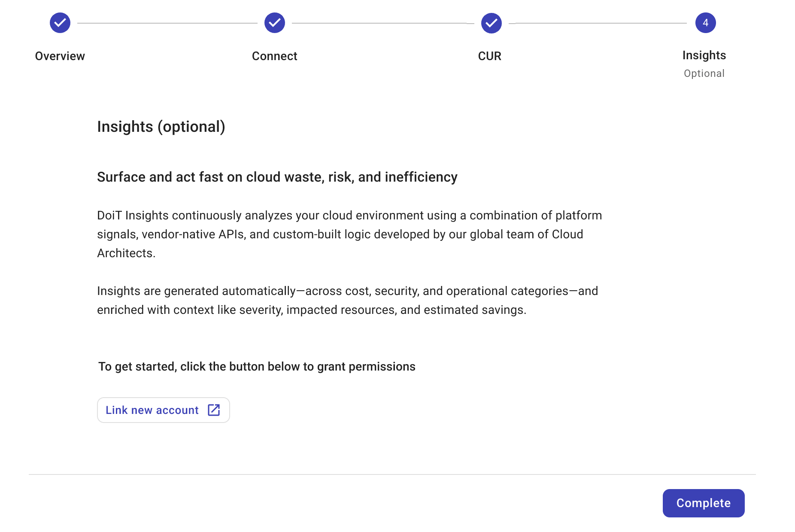
Task: Click the filled checkmark above Connect
Action: coord(275,23)
